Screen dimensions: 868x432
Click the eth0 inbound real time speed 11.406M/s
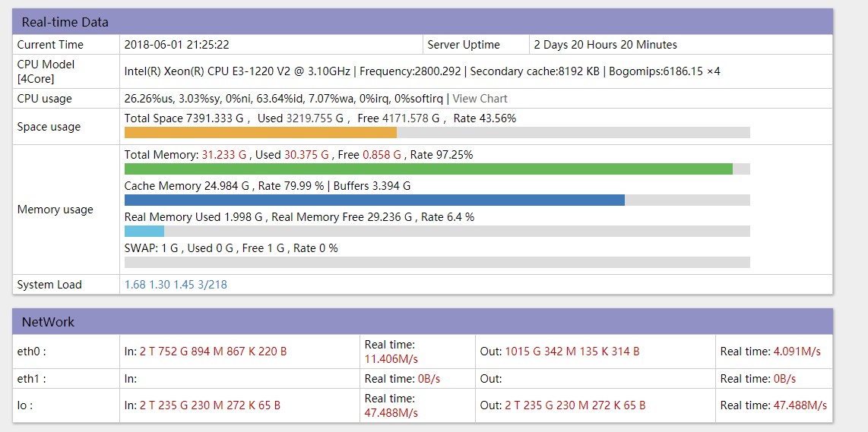[x=391, y=358]
